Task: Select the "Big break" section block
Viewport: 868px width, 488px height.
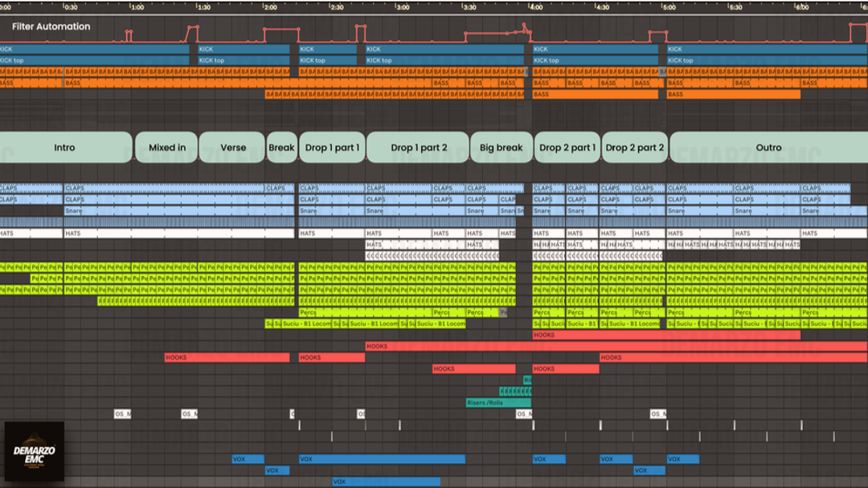Action: pyautogui.click(x=501, y=148)
